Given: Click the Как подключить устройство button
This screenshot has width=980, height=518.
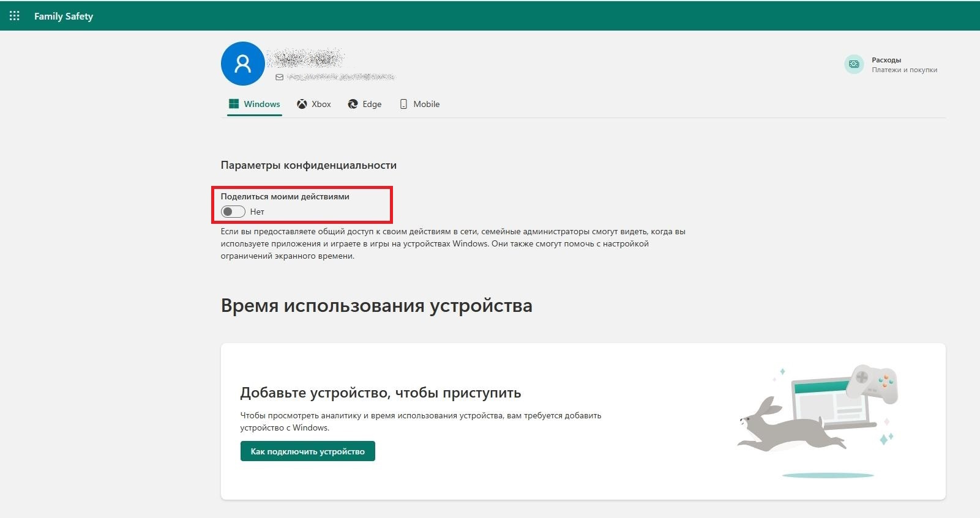Looking at the screenshot, I should (x=308, y=451).
